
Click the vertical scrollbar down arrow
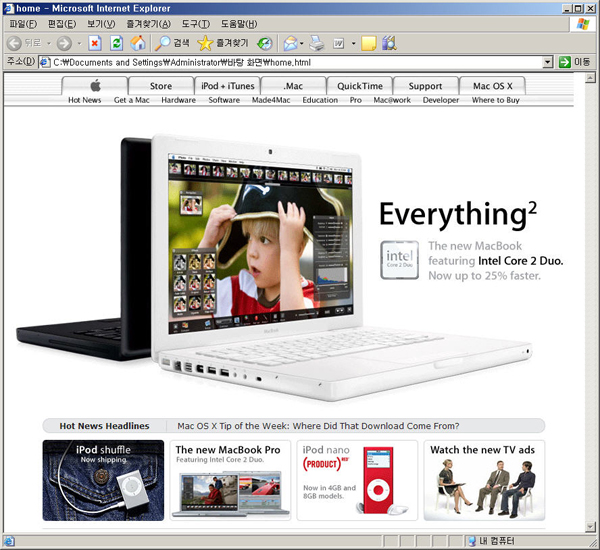click(x=590, y=527)
